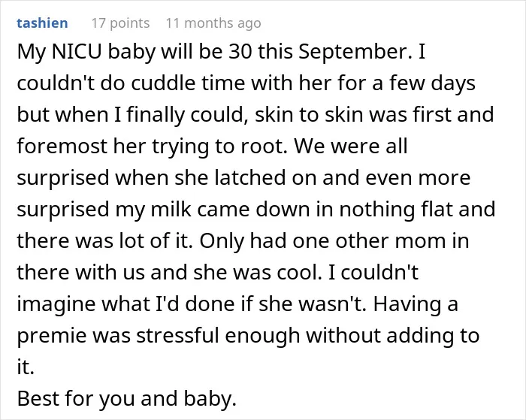The height and width of the screenshot is (420, 526).
Task: Click the phrase without adding to
Action: (393, 335)
